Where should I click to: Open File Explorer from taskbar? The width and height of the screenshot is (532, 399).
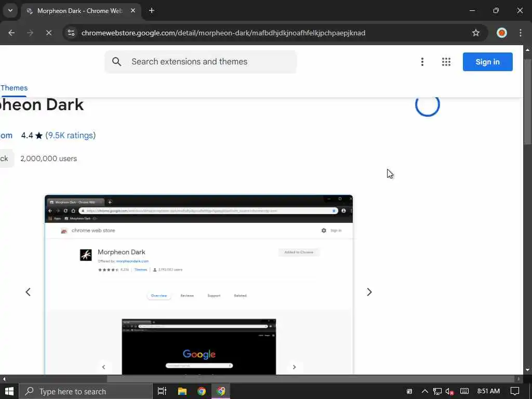[x=182, y=391]
